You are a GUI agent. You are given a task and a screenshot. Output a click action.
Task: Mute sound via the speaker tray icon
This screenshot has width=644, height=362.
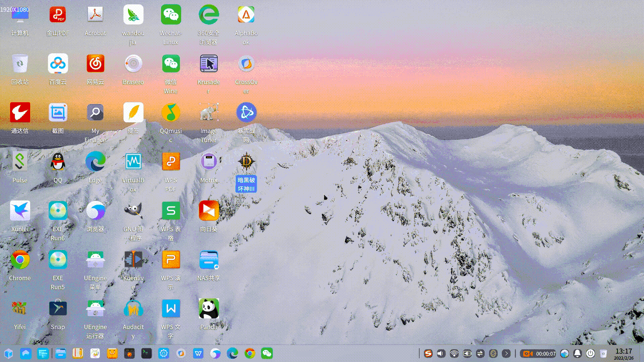[x=441, y=354]
